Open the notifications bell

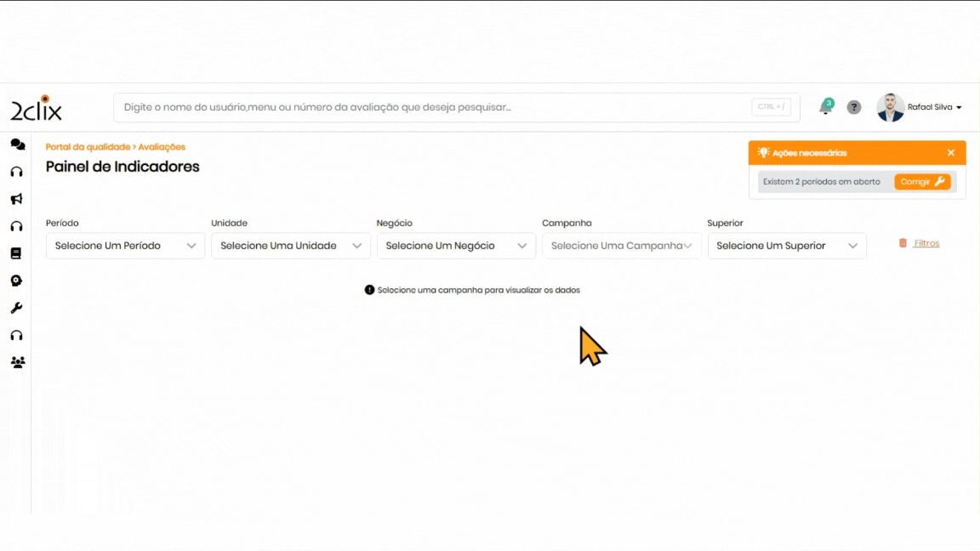(824, 108)
